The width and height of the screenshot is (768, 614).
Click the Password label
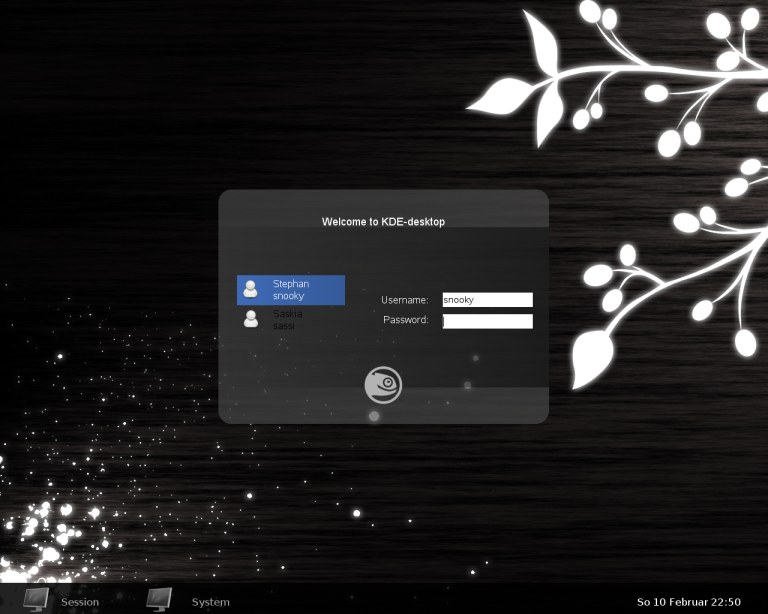(406, 320)
